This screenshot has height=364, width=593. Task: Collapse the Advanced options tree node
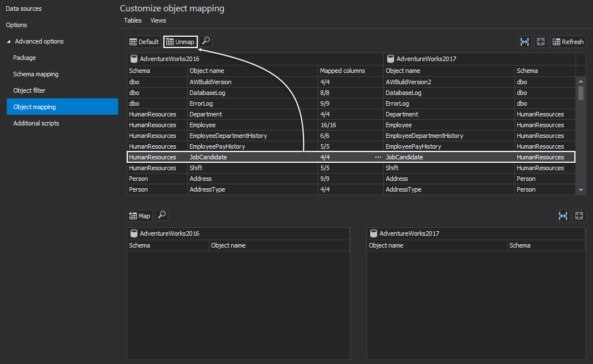pyautogui.click(x=8, y=41)
